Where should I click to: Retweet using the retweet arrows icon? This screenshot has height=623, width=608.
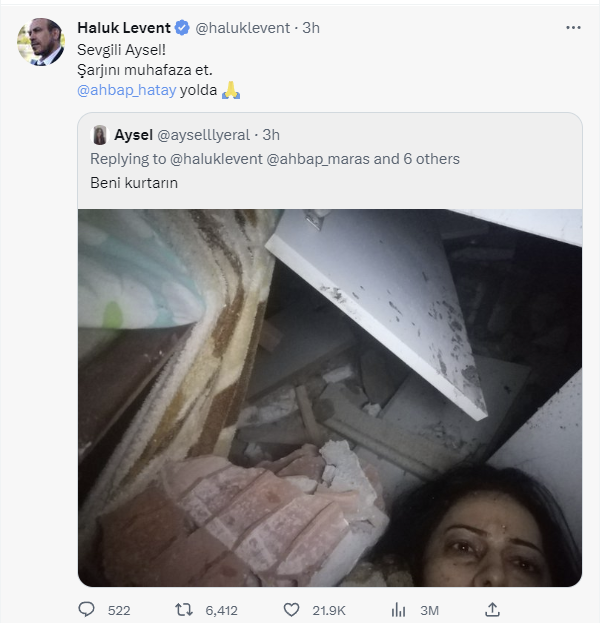[185, 609]
